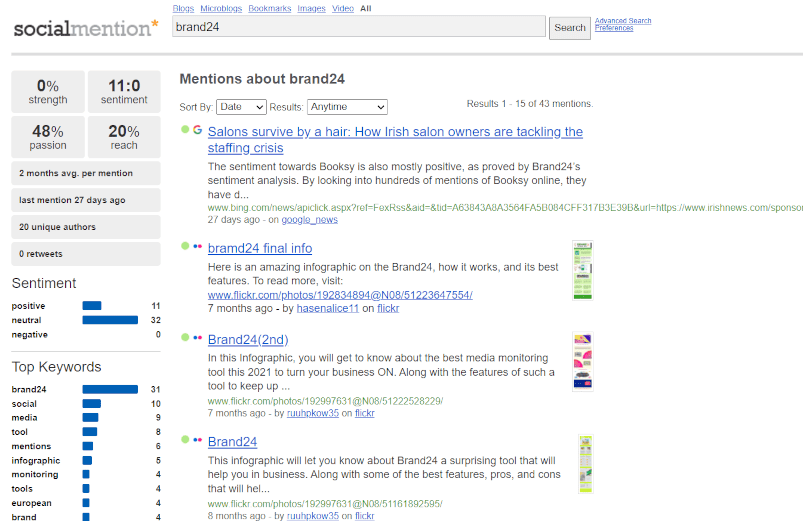Click green sentiment dot for Brand24(2nd)
Viewport: 804px width, 521px height.
[x=185, y=337]
